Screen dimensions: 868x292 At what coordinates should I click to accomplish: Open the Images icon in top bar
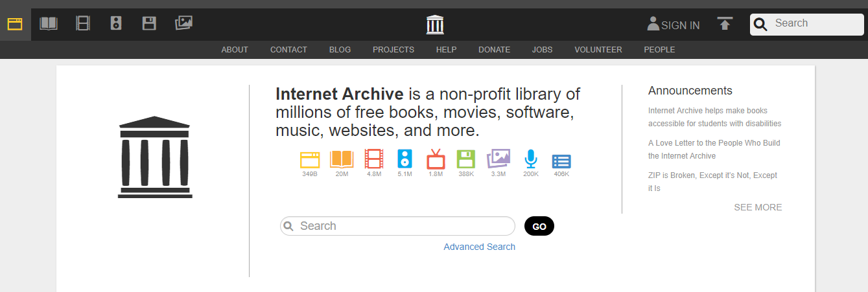tap(183, 24)
